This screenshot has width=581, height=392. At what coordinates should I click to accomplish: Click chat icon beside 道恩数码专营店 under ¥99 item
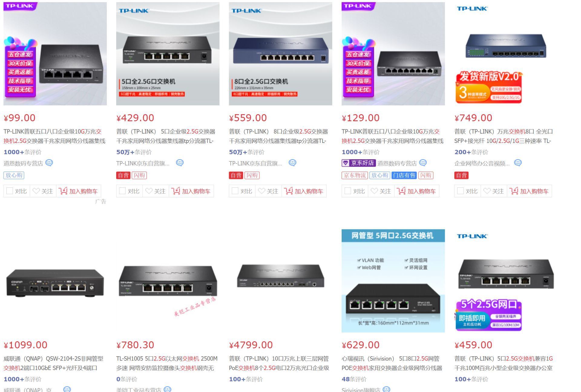point(49,163)
